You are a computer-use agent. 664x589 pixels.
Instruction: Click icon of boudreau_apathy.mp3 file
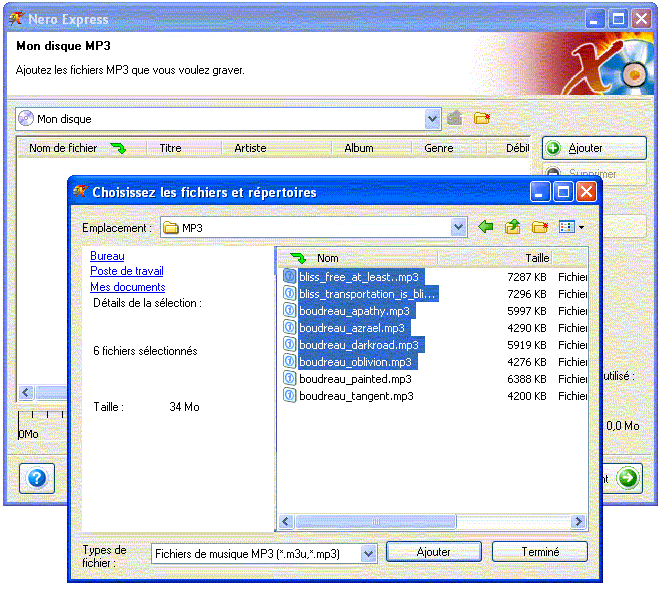point(289,310)
